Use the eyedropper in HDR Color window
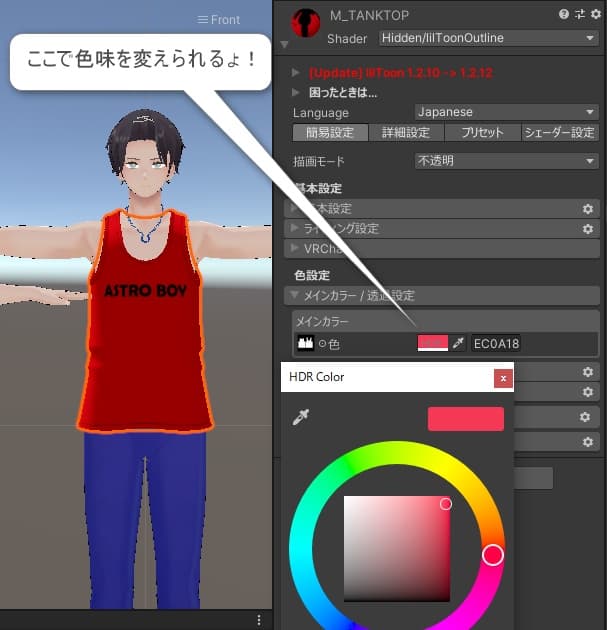607x630 pixels. [300, 418]
